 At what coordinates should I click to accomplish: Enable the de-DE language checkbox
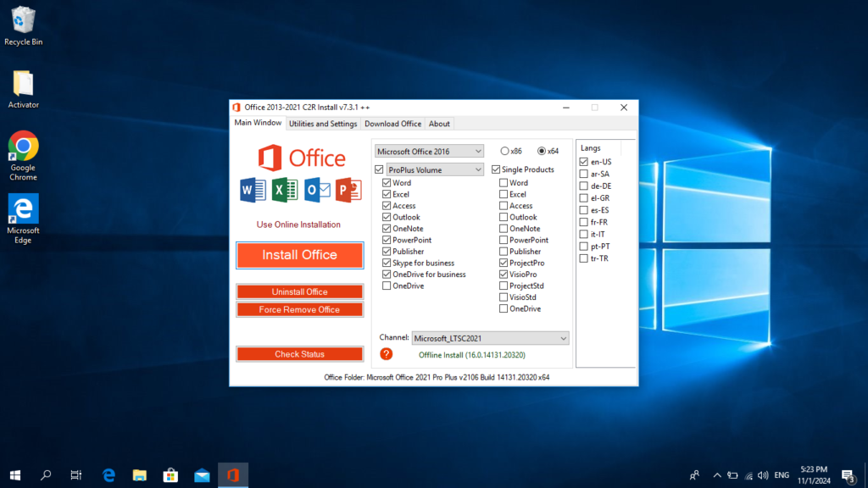583,186
